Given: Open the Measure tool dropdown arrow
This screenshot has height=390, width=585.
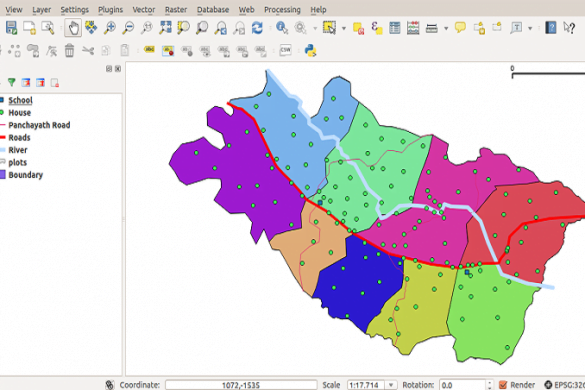Looking at the screenshot, I should (x=446, y=28).
